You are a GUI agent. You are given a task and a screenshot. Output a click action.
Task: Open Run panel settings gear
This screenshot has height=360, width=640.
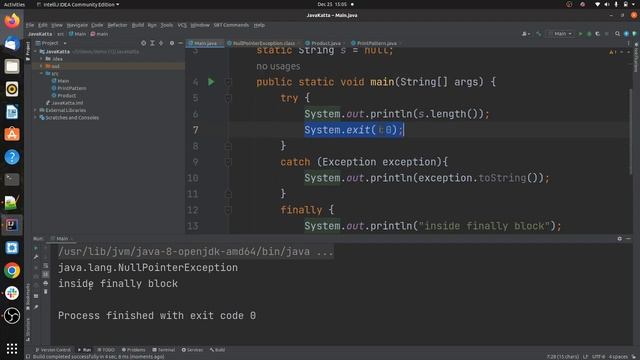click(x=620, y=238)
